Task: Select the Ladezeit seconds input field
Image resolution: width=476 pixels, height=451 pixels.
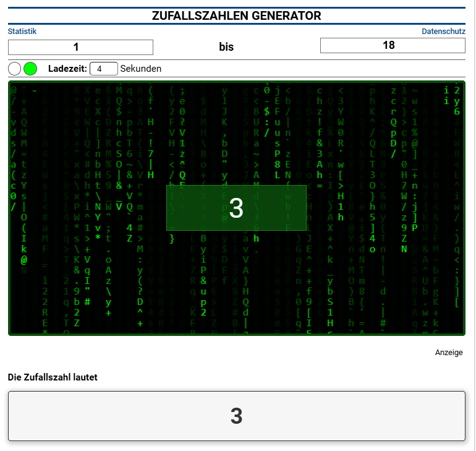Action: (103, 69)
